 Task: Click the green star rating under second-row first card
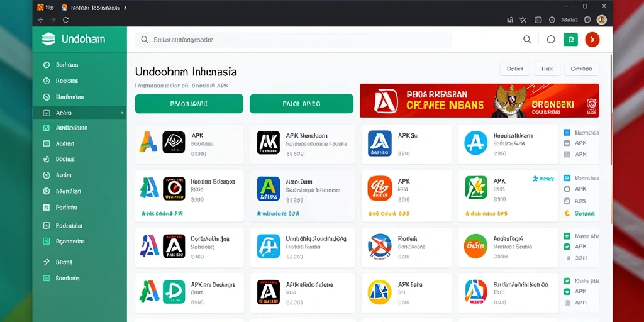tap(162, 214)
